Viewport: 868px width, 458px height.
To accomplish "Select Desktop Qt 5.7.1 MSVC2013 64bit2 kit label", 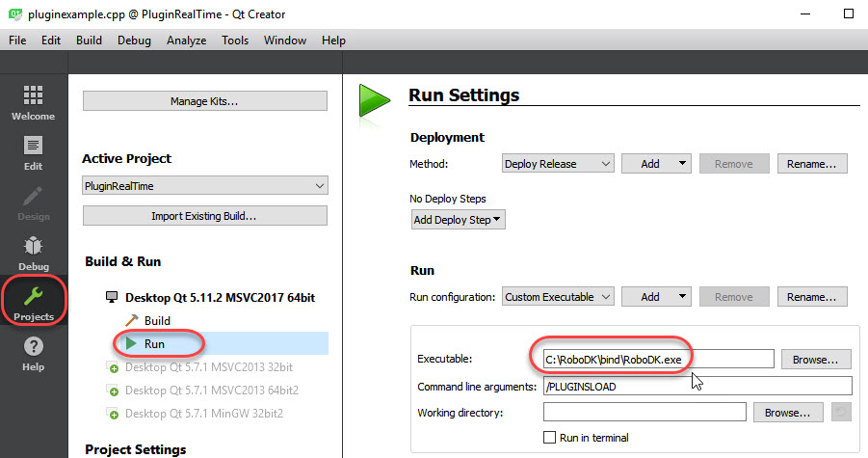I will pos(212,391).
